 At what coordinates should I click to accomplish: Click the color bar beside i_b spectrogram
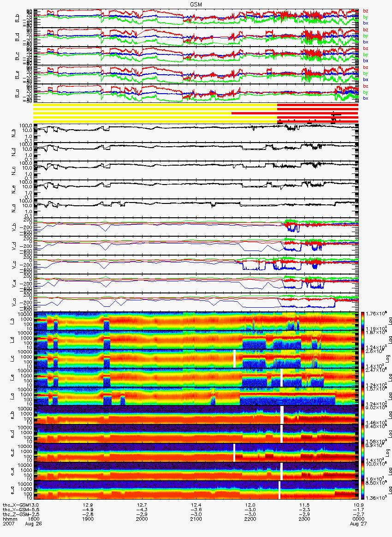362,321
